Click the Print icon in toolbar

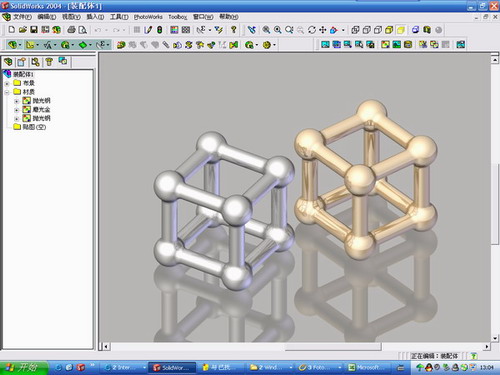point(71,30)
